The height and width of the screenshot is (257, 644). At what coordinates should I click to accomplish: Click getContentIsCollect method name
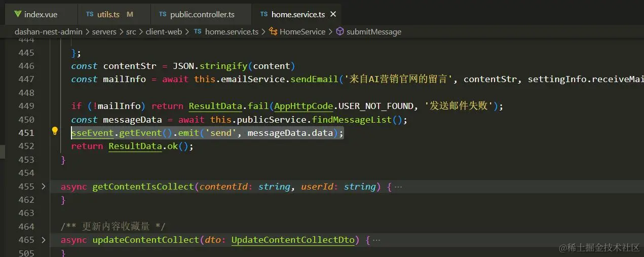(x=143, y=187)
